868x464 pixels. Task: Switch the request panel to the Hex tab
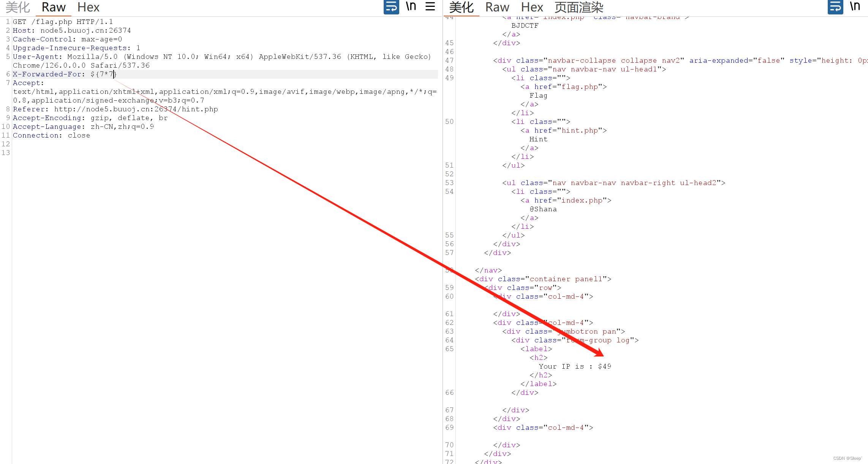88,7
